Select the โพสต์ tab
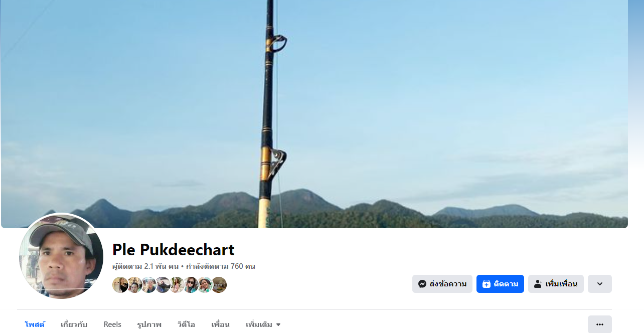This screenshot has width=644, height=333. (35, 324)
